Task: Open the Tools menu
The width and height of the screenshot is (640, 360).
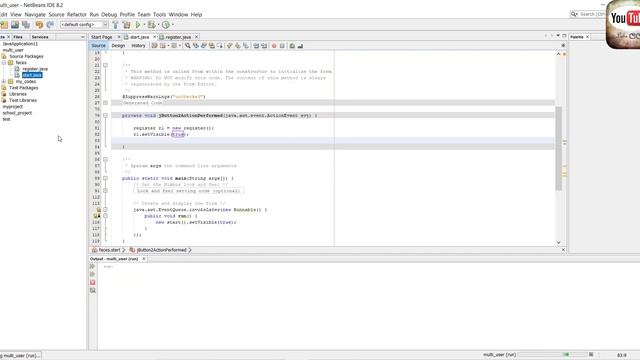Action: (160, 14)
